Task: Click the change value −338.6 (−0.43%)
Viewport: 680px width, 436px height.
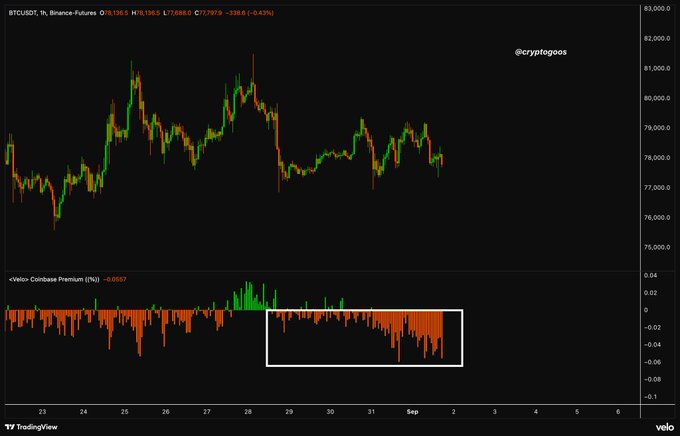Action: pyautogui.click(x=250, y=13)
